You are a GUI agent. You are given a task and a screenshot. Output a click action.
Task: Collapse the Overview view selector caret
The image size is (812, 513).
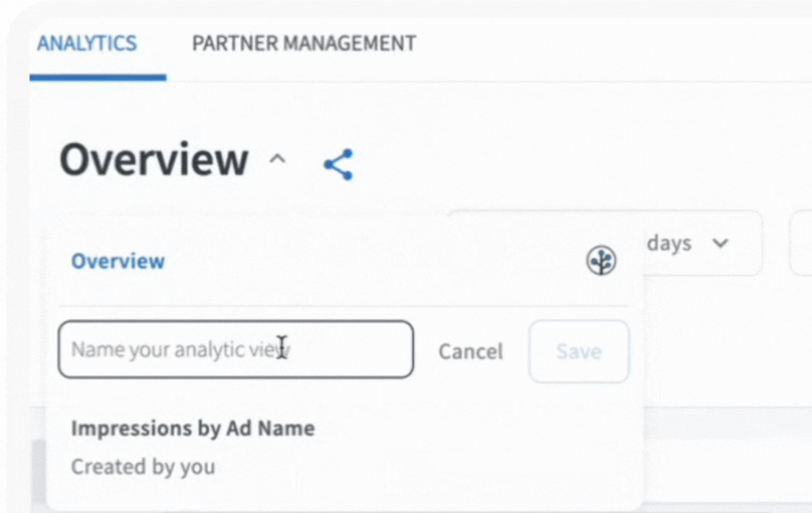(x=277, y=159)
